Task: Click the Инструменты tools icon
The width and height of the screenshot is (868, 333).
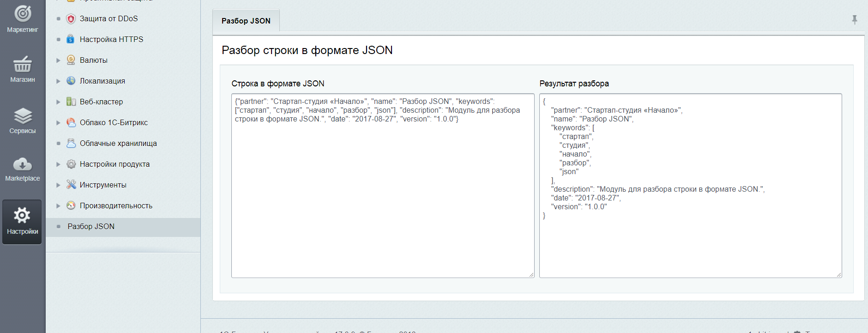Action: (x=71, y=185)
